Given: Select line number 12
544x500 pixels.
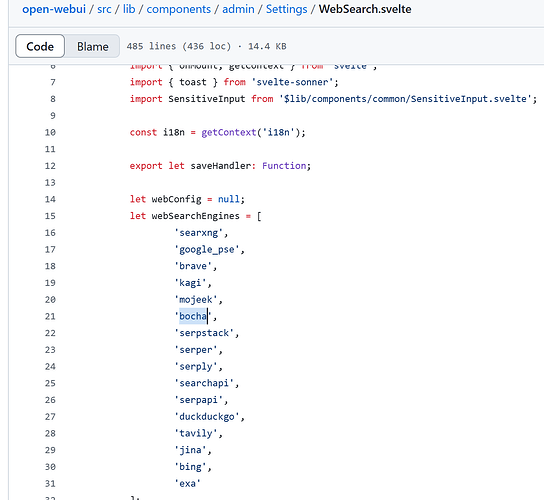Looking at the screenshot, I should pos(50,166).
